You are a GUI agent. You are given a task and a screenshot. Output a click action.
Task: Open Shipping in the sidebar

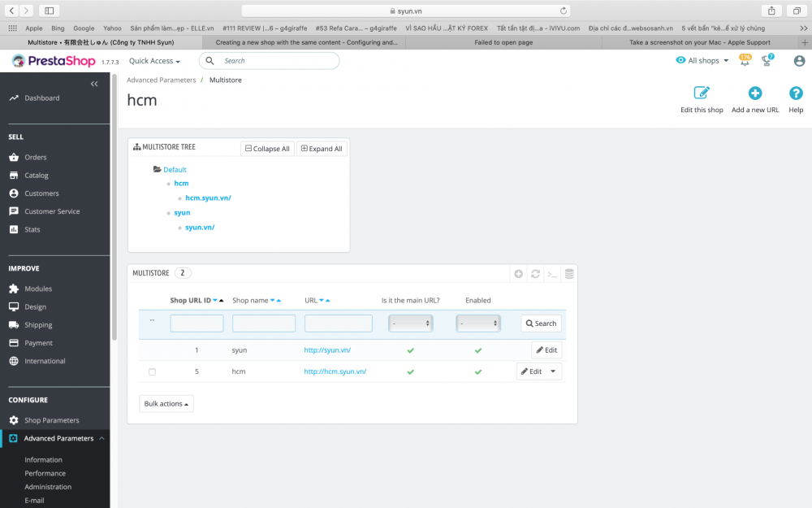pyautogui.click(x=38, y=325)
